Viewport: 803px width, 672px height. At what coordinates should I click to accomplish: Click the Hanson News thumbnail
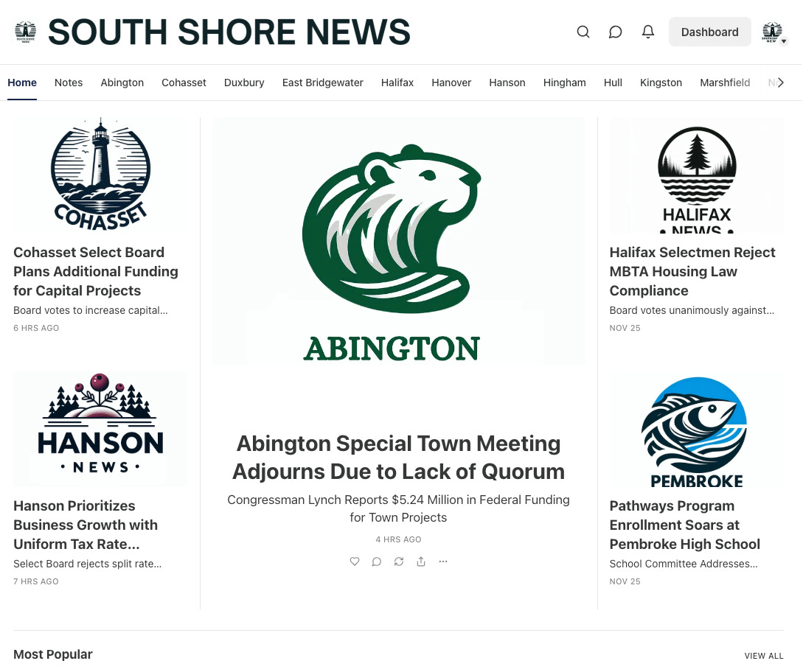[x=100, y=429]
